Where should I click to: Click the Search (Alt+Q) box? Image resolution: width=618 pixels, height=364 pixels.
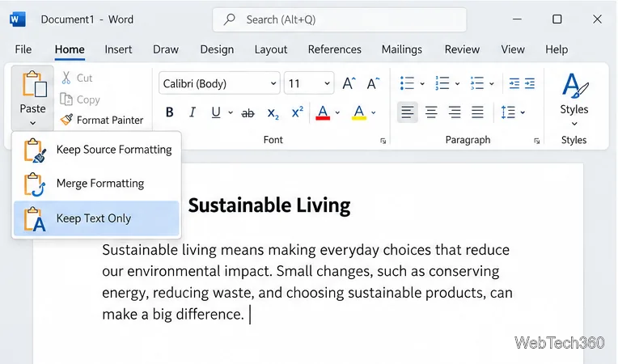pyautogui.click(x=340, y=19)
